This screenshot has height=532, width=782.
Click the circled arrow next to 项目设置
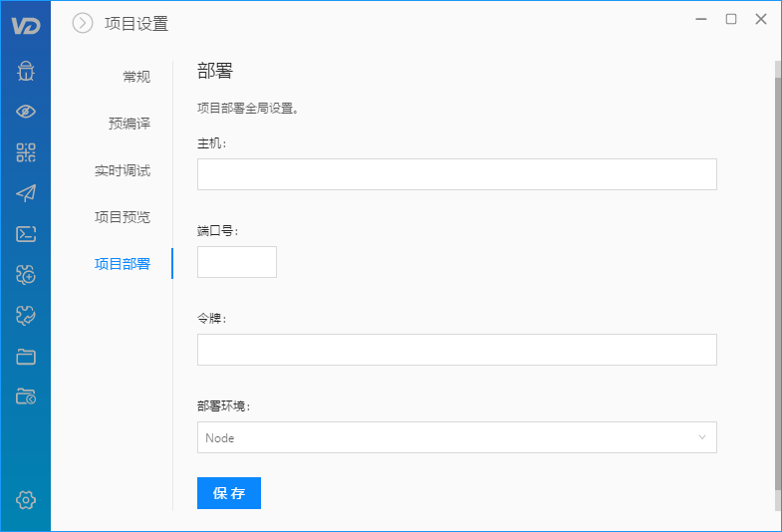tap(83, 23)
